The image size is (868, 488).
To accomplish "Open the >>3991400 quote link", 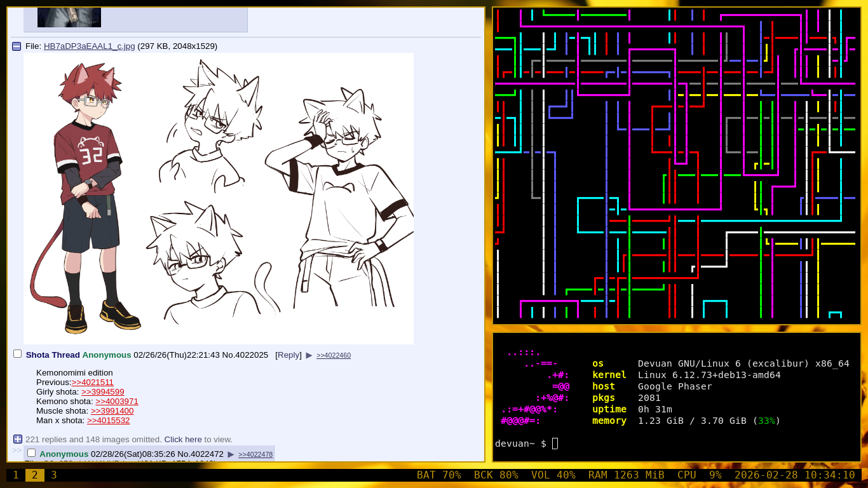I will pyautogui.click(x=112, y=411).
